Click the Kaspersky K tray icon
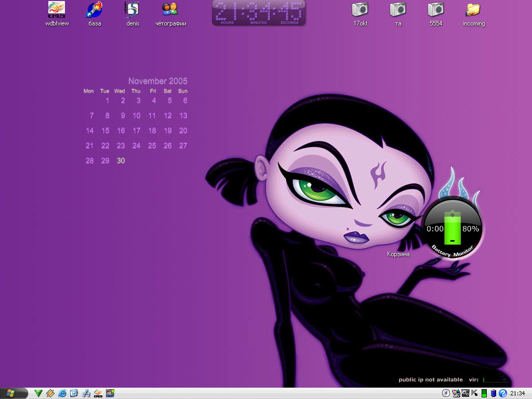This screenshot has width=532, height=399. coord(475,393)
